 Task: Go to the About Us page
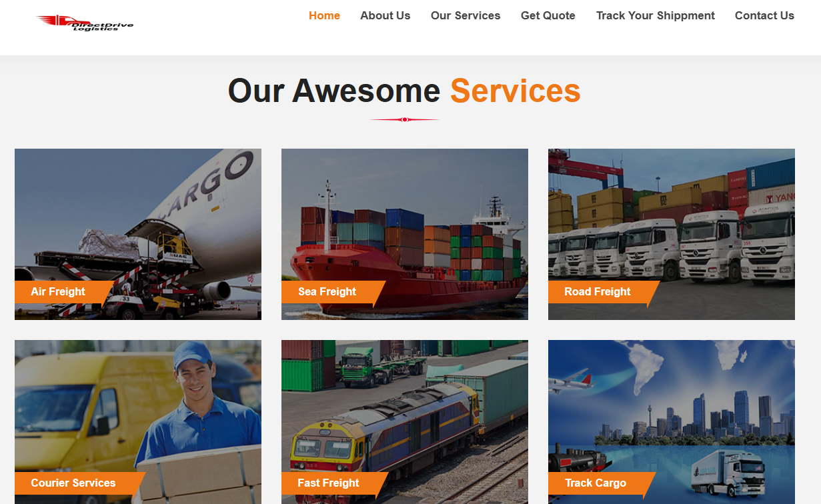coord(385,15)
